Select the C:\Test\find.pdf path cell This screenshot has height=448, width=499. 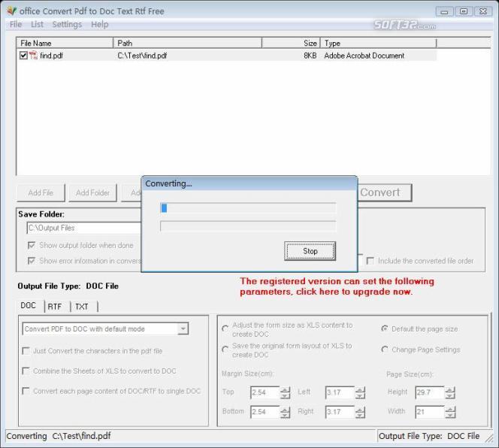click(142, 56)
